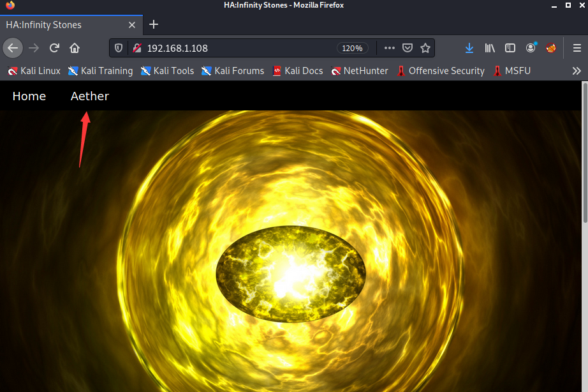Close the HA:Infinity Stones tab

point(132,25)
